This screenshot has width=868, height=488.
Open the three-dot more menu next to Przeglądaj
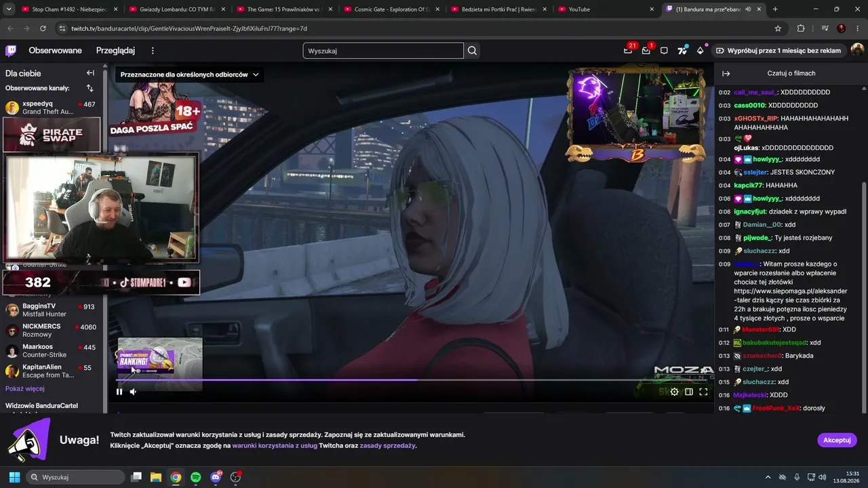pyautogui.click(x=153, y=51)
